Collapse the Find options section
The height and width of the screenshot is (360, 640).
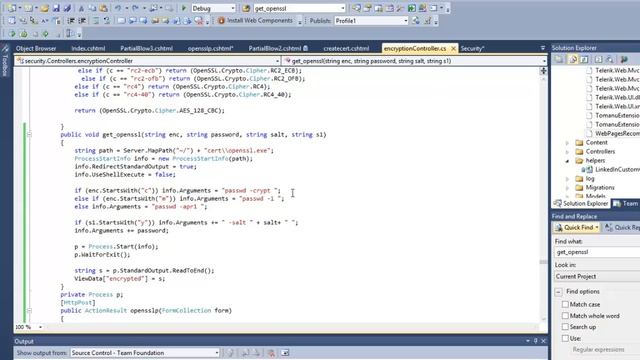pos(558,292)
